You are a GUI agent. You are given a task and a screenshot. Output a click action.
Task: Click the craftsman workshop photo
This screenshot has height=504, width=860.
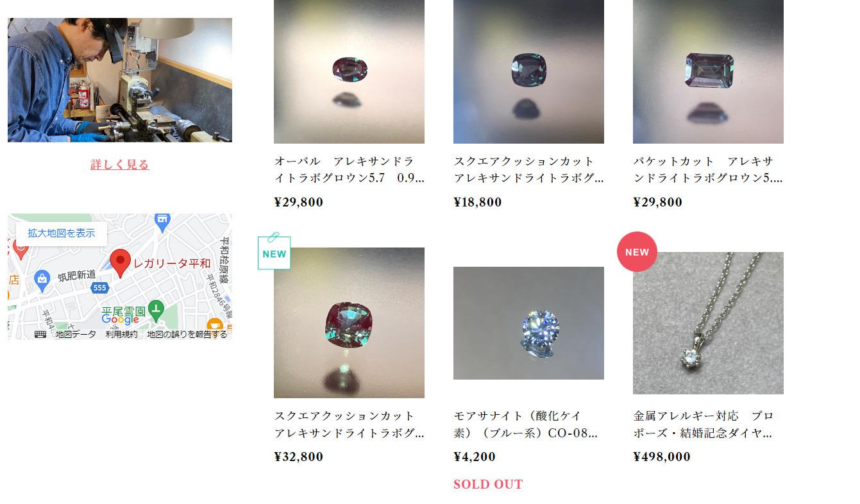click(x=120, y=80)
